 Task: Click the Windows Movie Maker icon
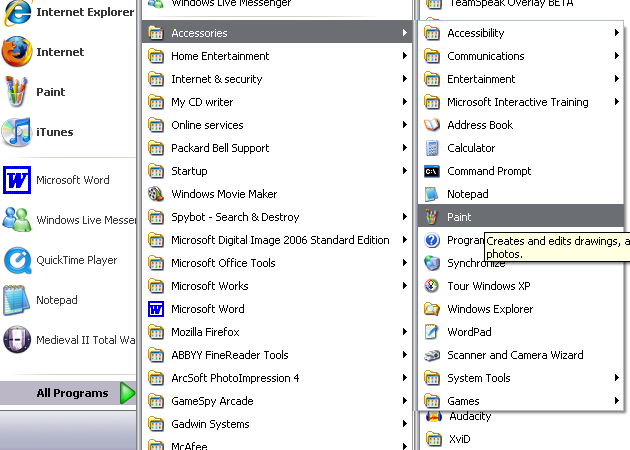156,194
